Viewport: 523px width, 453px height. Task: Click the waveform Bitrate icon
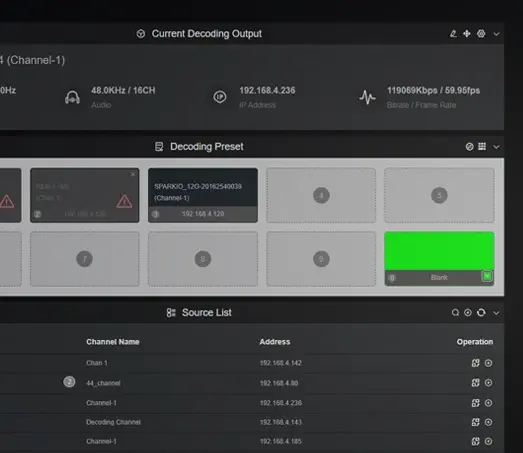(368, 97)
